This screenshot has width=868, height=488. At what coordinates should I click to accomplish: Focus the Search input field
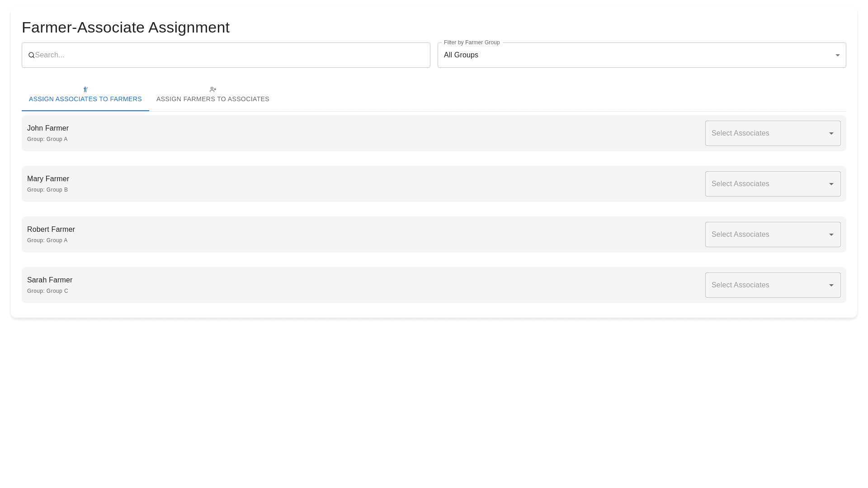pos(231,55)
